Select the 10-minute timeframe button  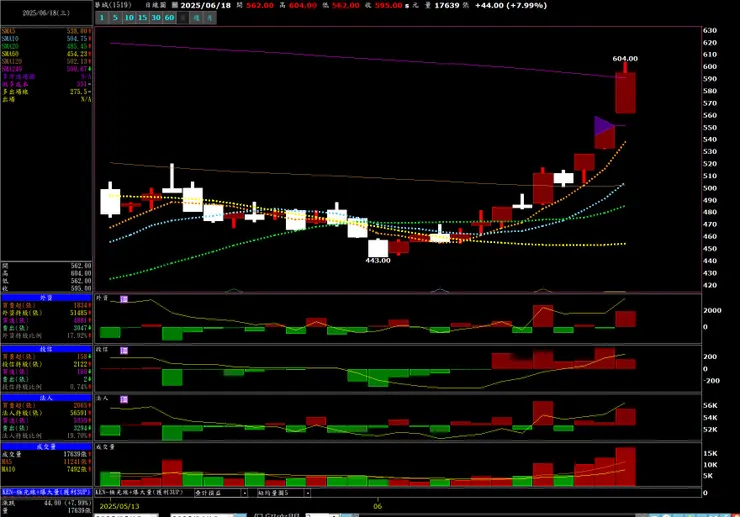[129, 18]
